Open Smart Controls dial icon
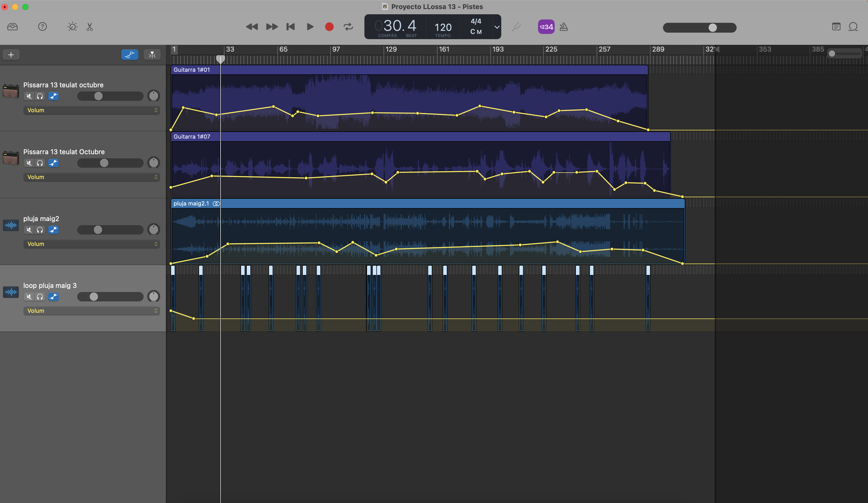The height and width of the screenshot is (503, 868). click(72, 27)
